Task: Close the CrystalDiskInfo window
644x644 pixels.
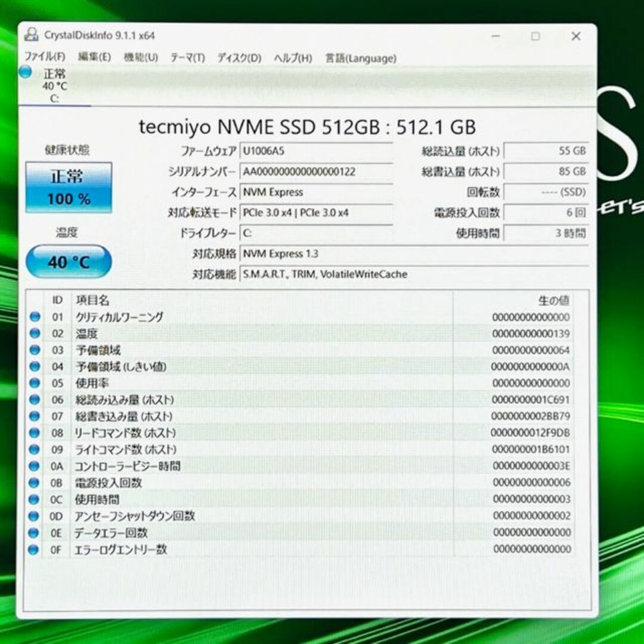Action: click(x=576, y=36)
